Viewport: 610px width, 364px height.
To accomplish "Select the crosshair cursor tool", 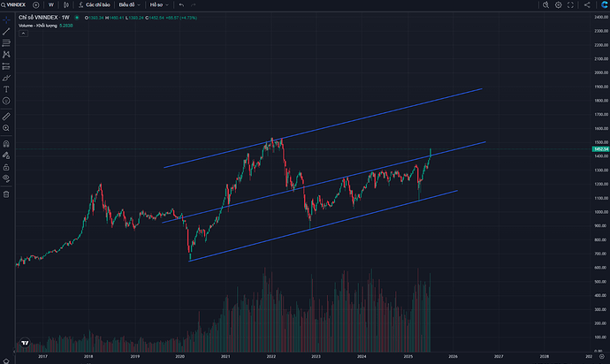I will click(x=6, y=19).
